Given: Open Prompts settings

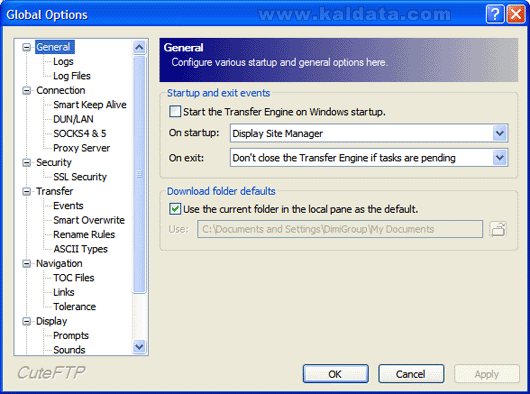Looking at the screenshot, I should (x=71, y=336).
